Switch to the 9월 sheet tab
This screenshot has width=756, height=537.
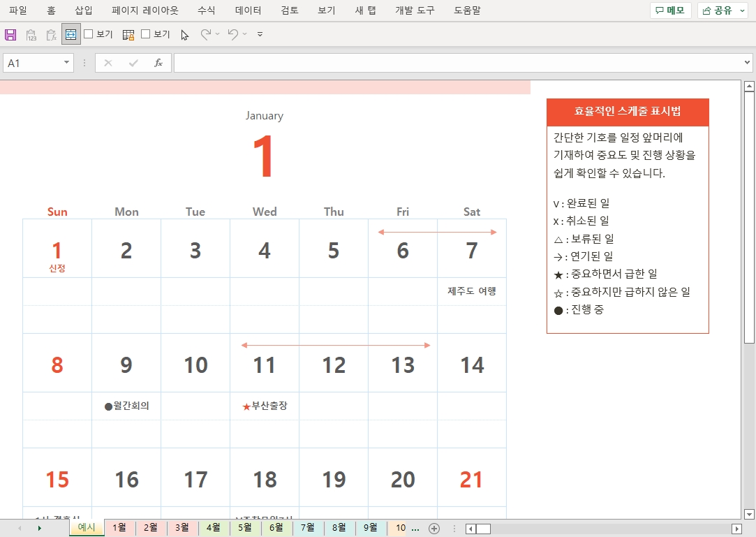click(x=370, y=528)
